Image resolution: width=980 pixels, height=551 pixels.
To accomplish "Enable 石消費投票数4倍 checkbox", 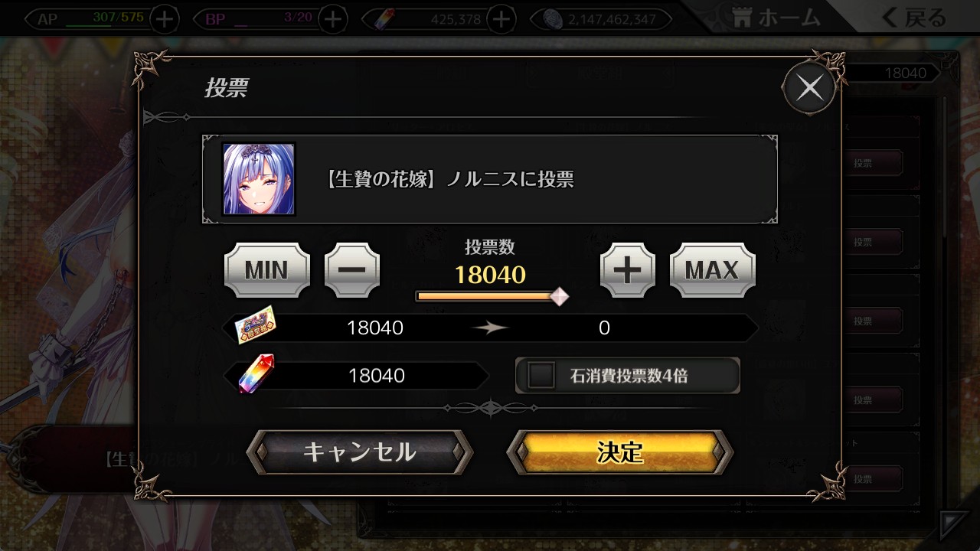I will [542, 375].
